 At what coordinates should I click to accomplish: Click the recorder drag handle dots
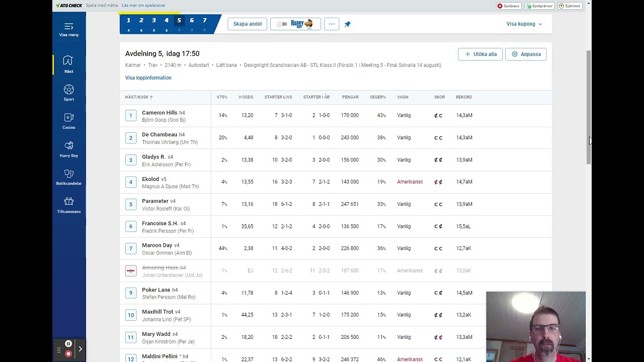click(x=59, y=350)
